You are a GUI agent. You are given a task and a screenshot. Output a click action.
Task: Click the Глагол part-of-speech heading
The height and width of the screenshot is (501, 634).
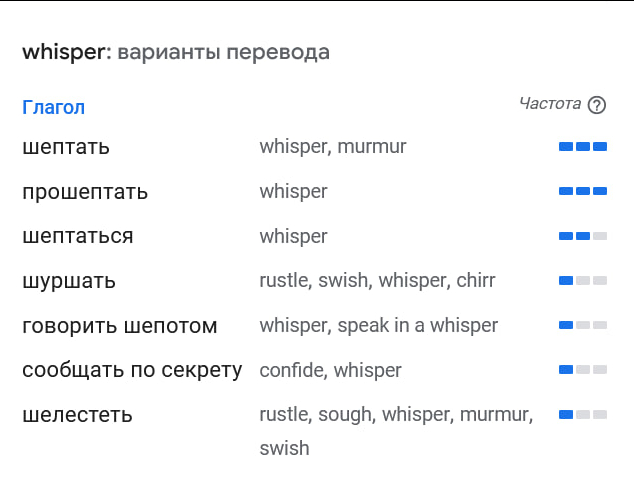pos(53,108)
